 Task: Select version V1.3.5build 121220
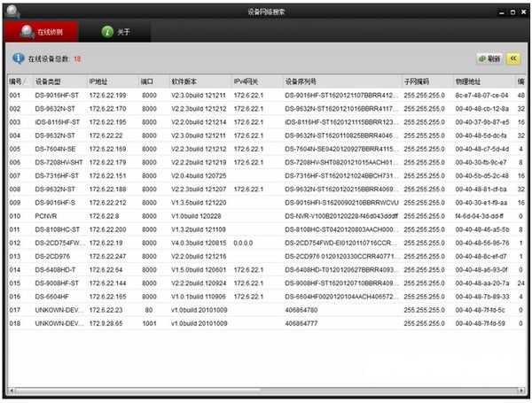[x=199, y=203]
